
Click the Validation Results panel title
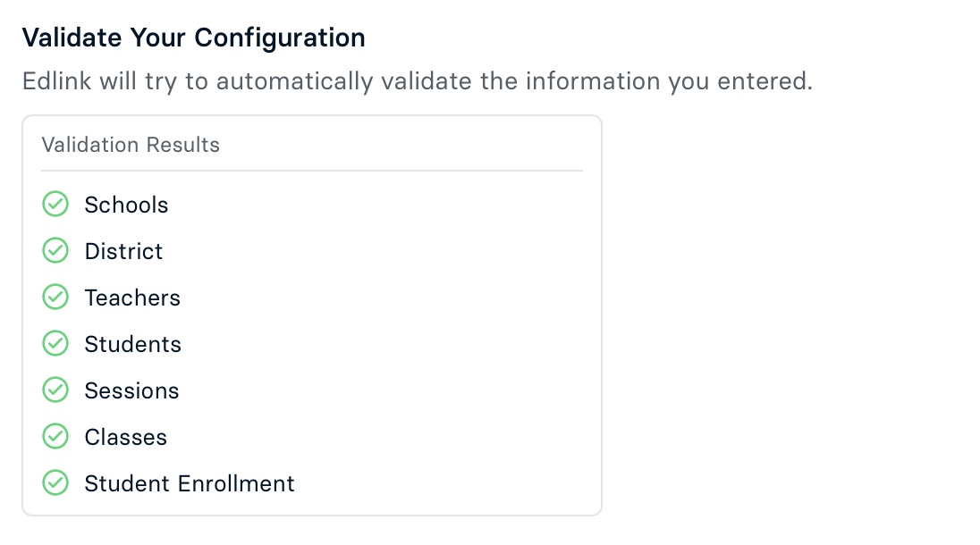pos(131,145)
